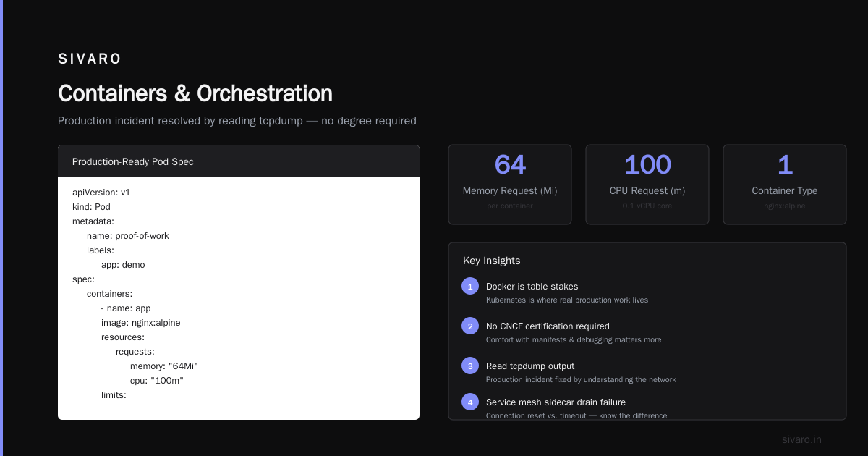This screenshot has width=868, height=456.
Task: Click the 'app: demo' line
Action: coord(123,265)
